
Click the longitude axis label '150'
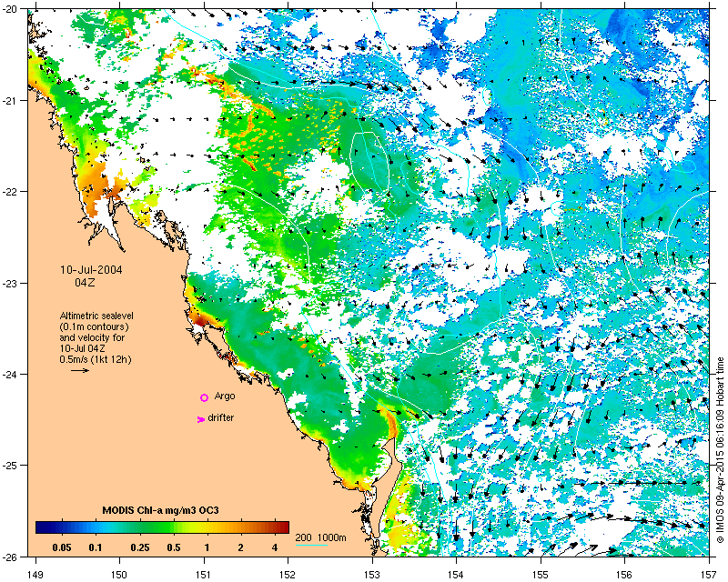click(x=119, y=575)
